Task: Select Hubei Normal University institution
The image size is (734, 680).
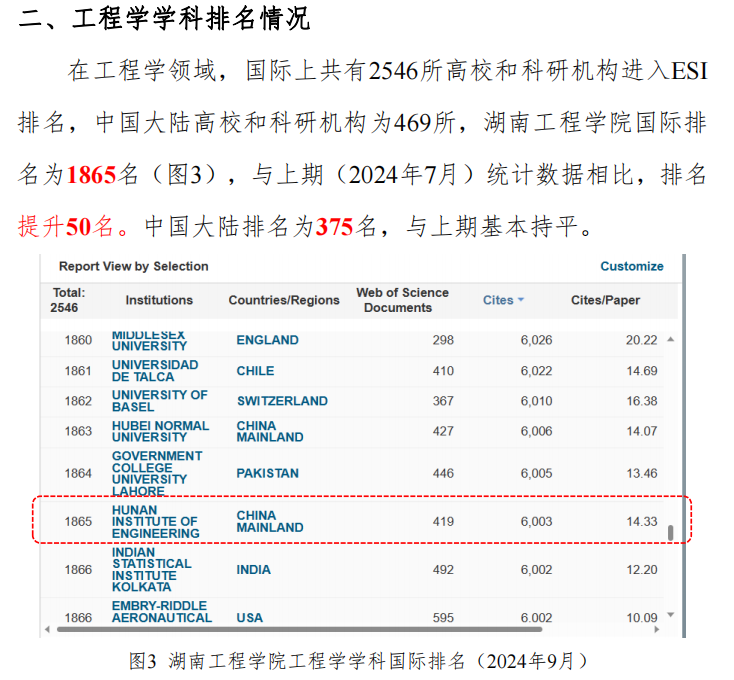Action: [x=160, y=431]
